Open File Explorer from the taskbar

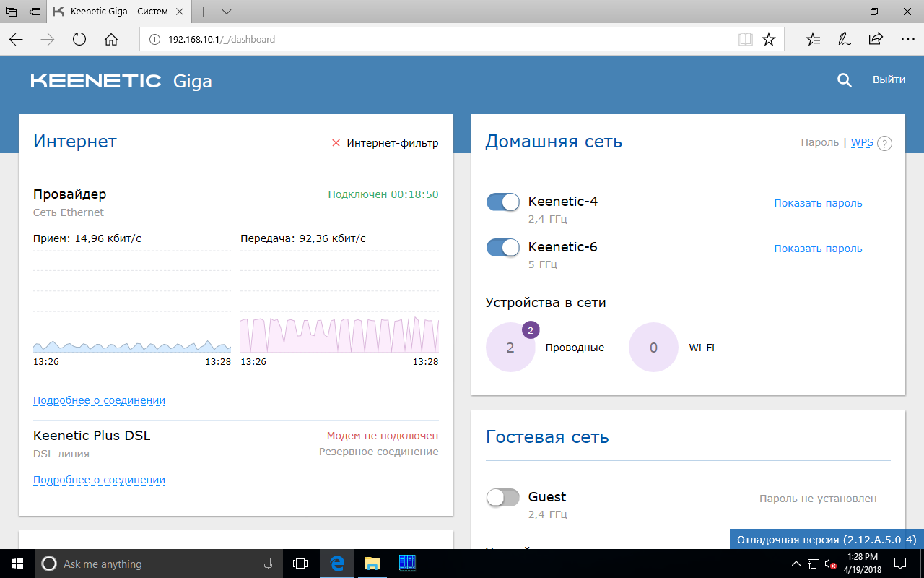pyautogui.click(x=372, y=564)
